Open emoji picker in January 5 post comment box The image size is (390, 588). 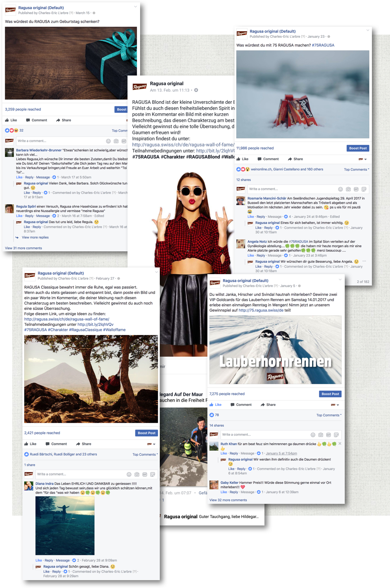313,435
